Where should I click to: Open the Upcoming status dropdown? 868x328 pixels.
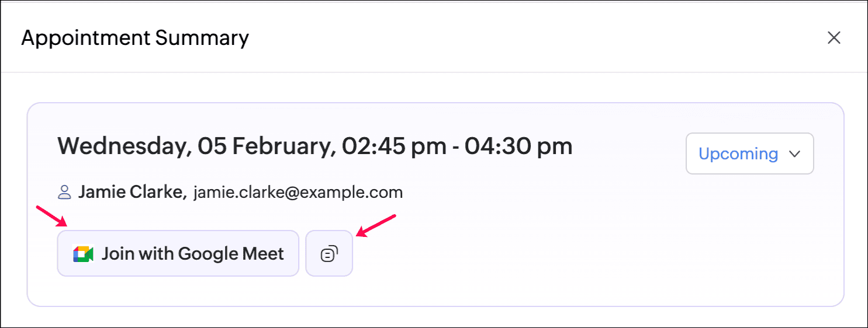[749, 153]
